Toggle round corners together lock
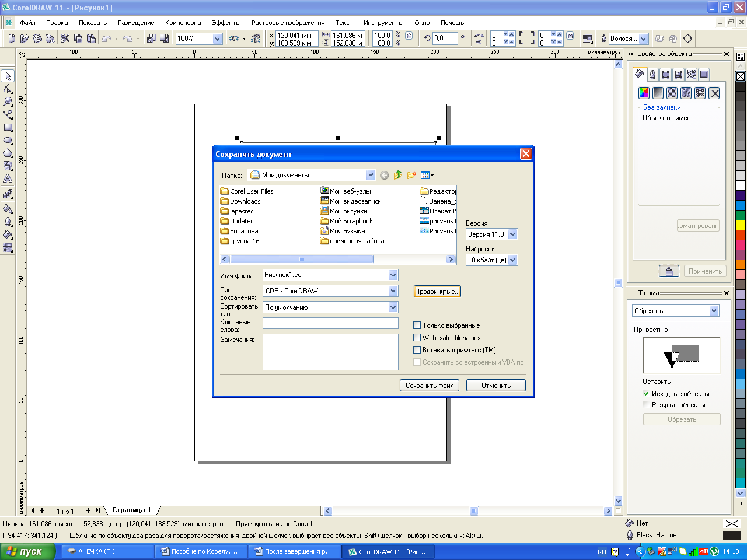747x560 pixels. pyautogui.click(x=570, y=36)
